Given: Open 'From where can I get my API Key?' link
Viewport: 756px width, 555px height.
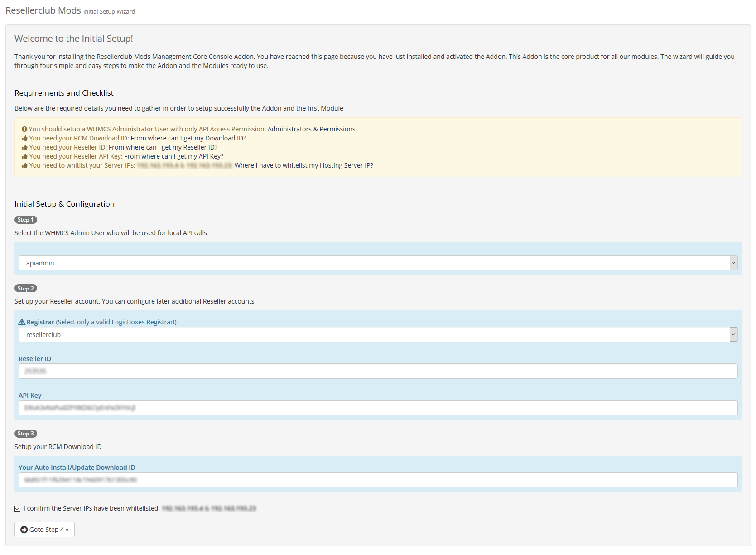Looking at the screenshot, I should pyautogui.click(x=174, y=156).
